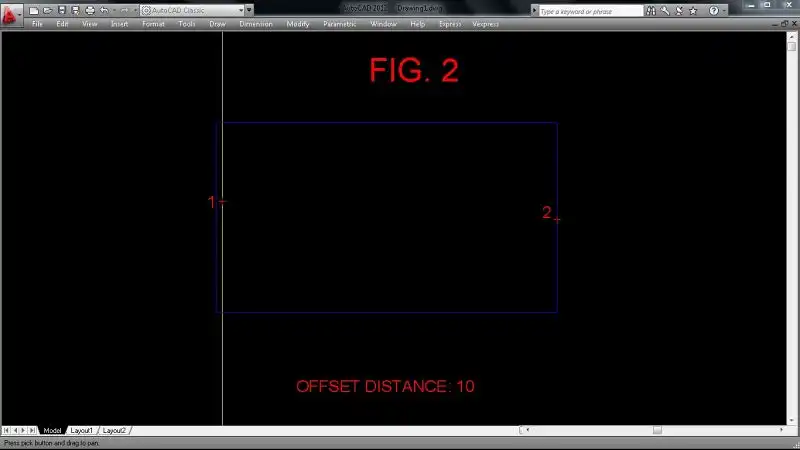Create a new drawing with New icon

(34, 10)
